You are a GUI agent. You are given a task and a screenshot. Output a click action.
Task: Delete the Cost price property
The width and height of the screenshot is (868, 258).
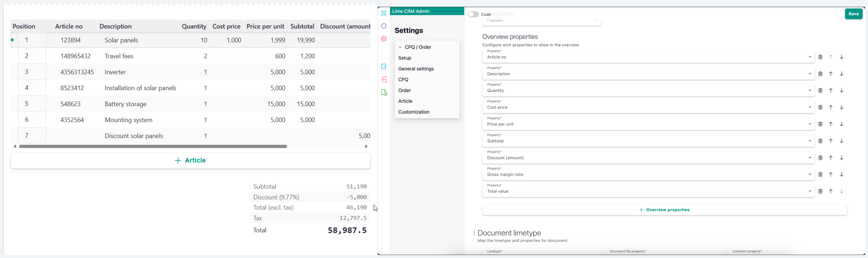[820, 107]
